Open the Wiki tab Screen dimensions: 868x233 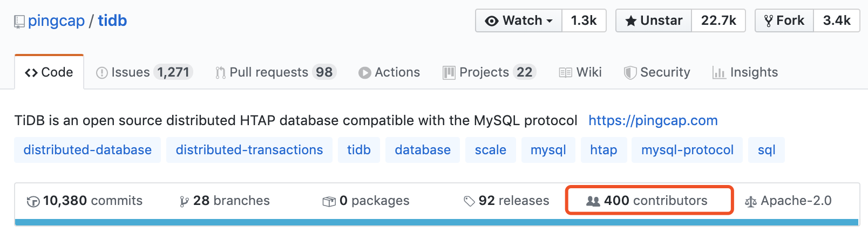pos(580,72)
